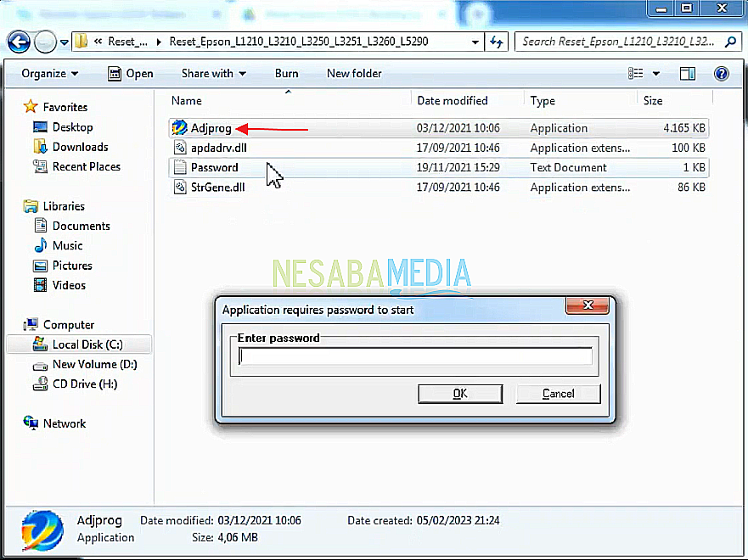This screenshot has width=748, height=560.
Task: Select the StrGene.dll file
Action: 217,187
